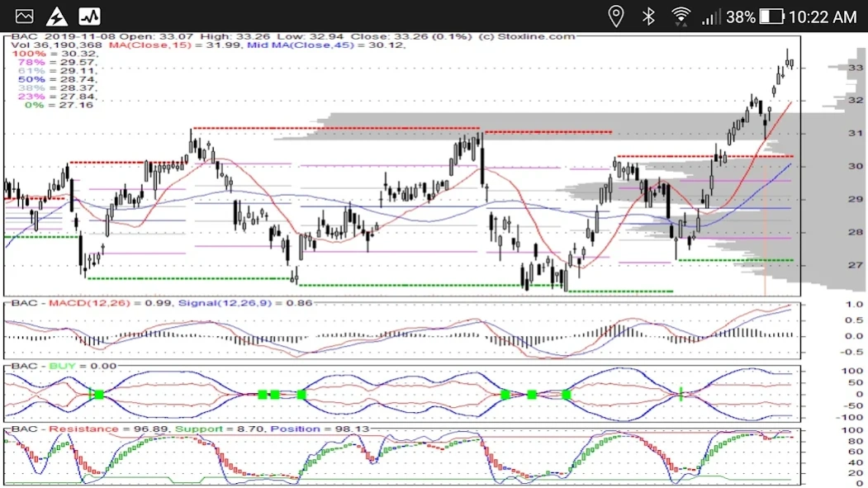The width and height of the screenshot is (868, 488).
Task: Click the '-50' BUY axis label
Action: [x=853, y=406]
